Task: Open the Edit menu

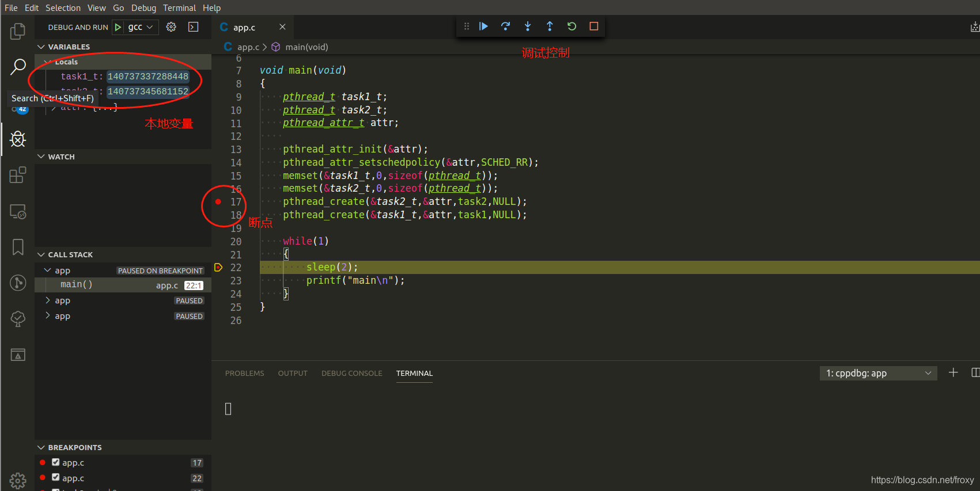Action: coord(32,8)
